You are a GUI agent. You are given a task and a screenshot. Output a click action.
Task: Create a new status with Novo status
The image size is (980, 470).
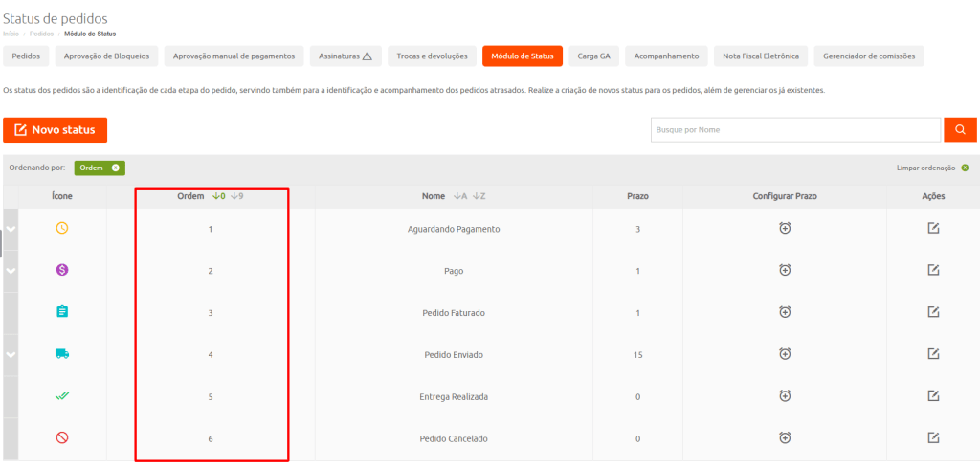click(x=55, y=129)
